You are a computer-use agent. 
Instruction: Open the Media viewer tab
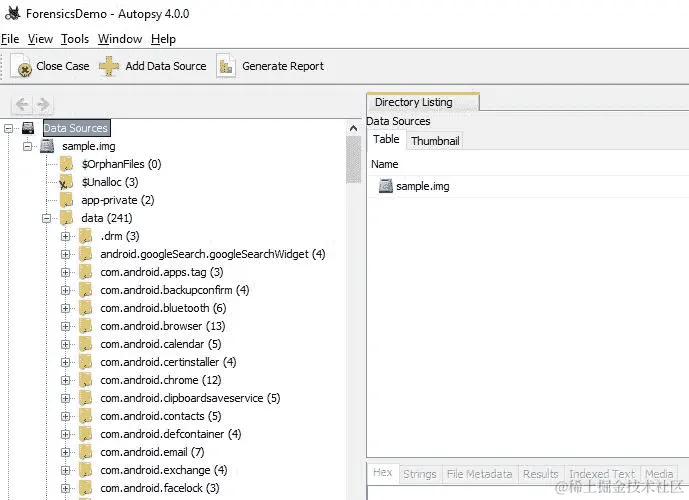[659, 474]
